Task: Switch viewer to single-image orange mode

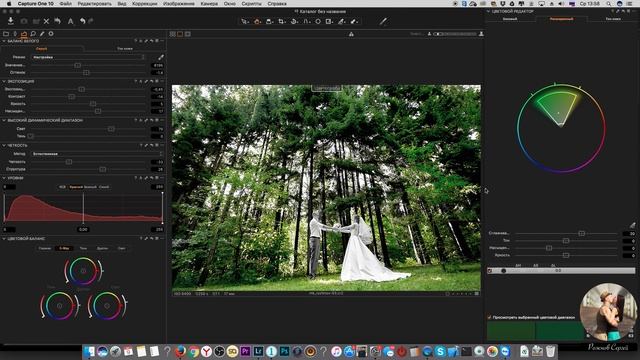Action: (x=180, y=34)
